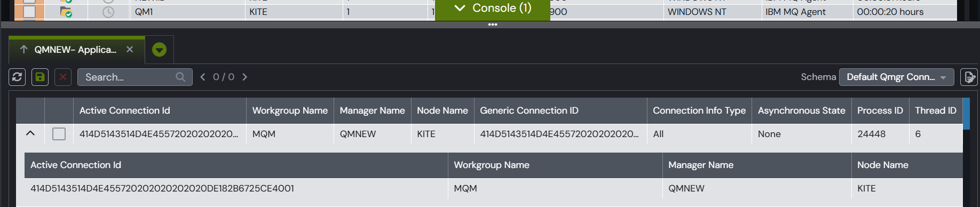Close the QMNEW- Applica... tab
This screenshot has height=207, width=980.
pyautogui.click(x=130, y=50)
